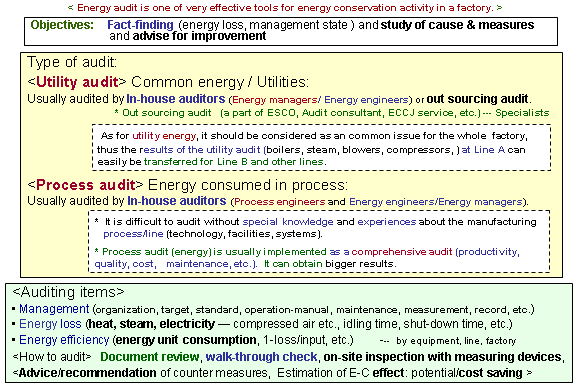Click the green 'Document review' text

click(x=150, y=357)
